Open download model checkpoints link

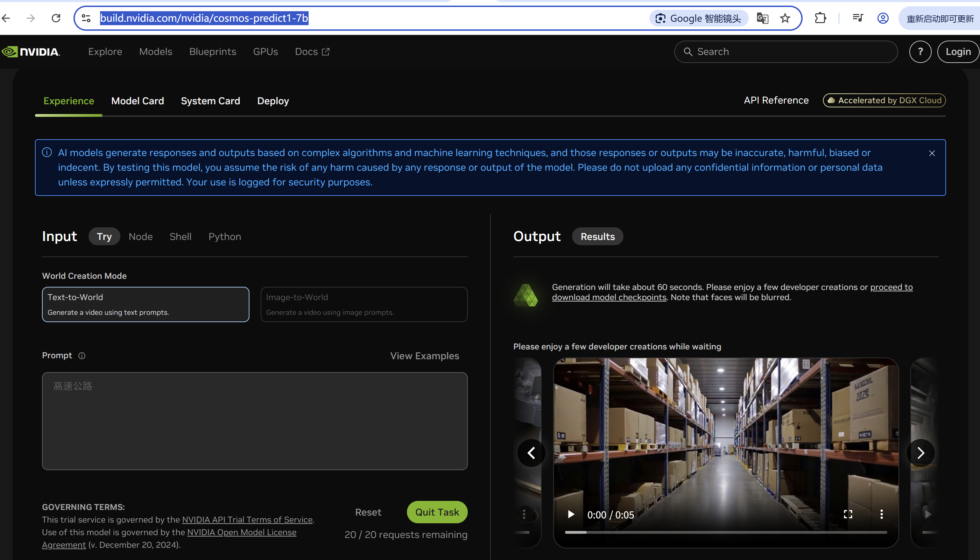(609, 297)
